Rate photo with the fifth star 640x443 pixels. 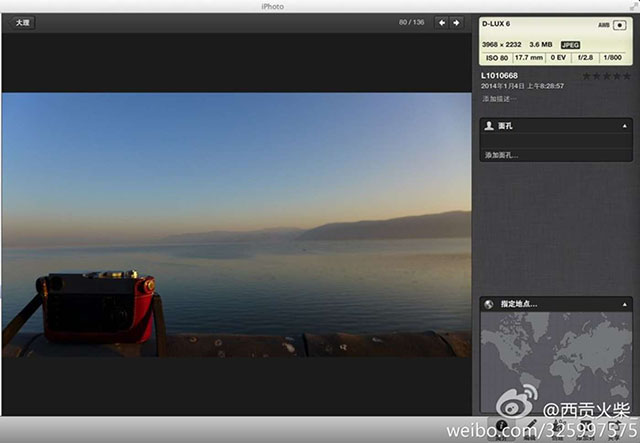[627, 76]
